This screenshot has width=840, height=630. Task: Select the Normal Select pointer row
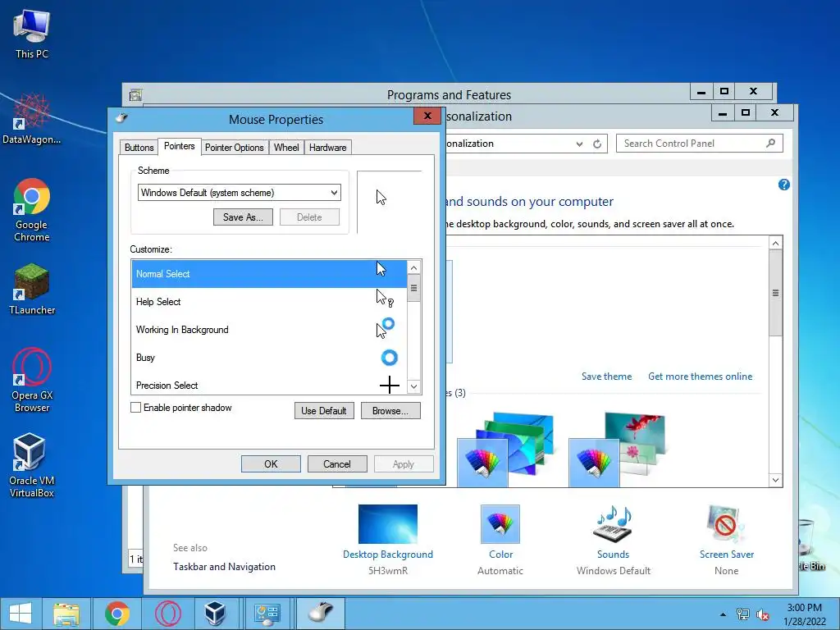(x=269, y=274)
